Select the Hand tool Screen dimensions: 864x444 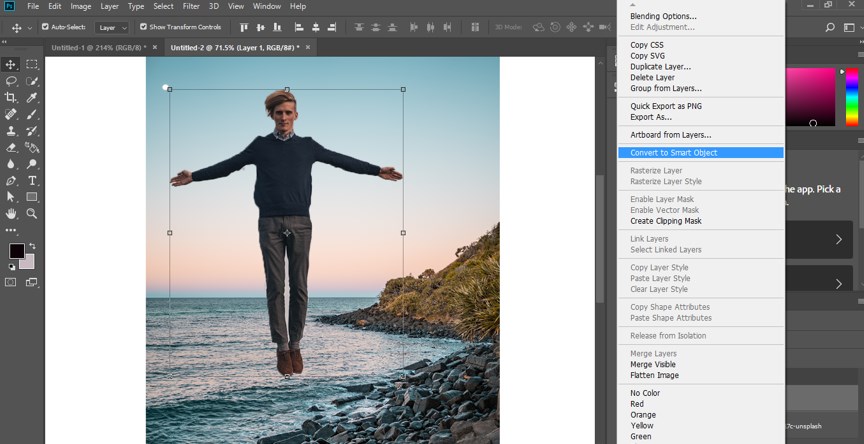[11, 213]
